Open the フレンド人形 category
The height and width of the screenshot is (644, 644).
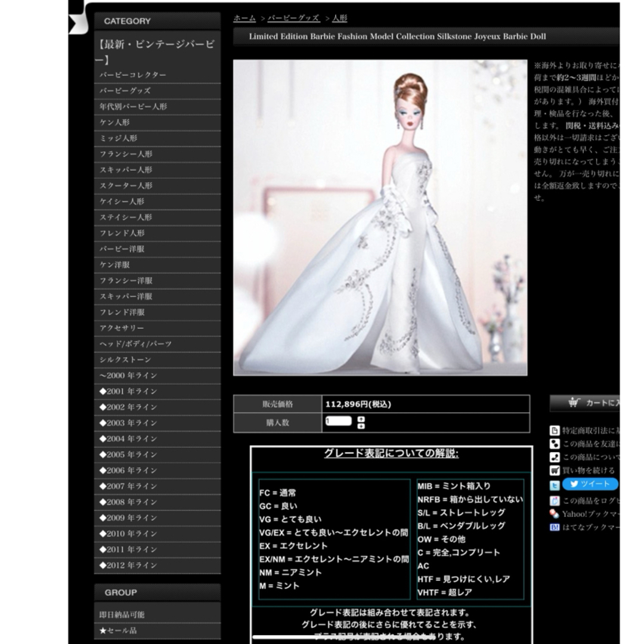tap(157, 233)
